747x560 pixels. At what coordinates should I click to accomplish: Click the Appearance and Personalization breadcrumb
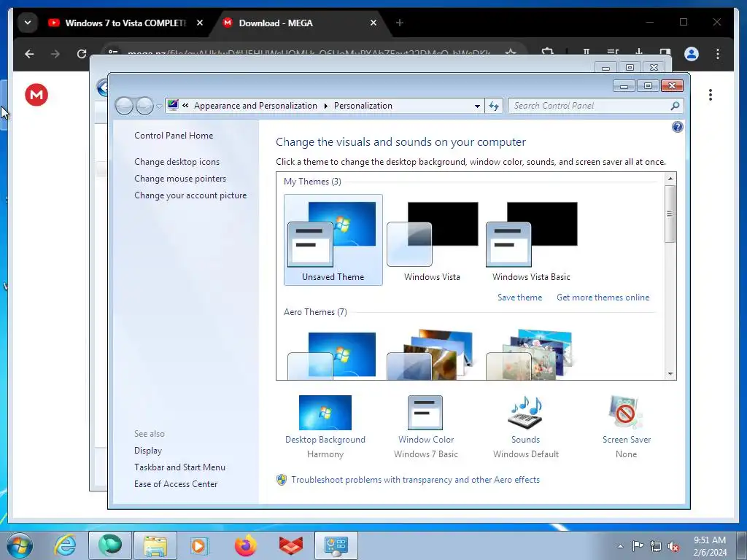click(255, 106)
